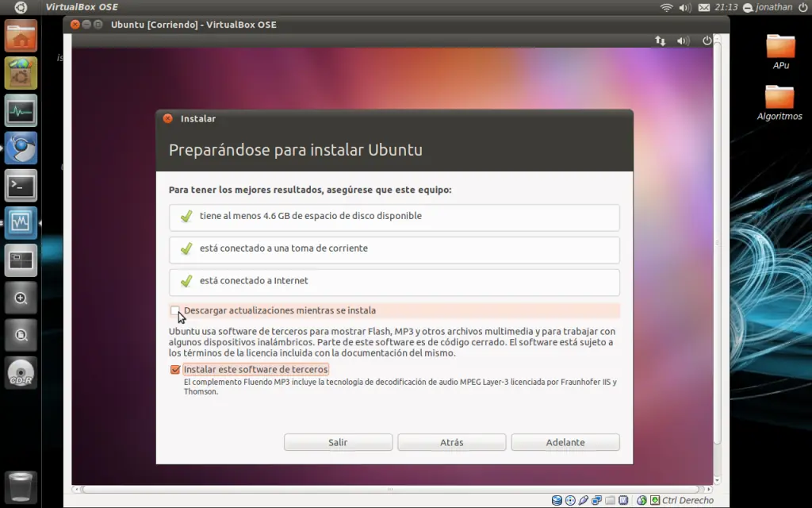Click 'está conectado a Internet' row

[x=394, y=282]
